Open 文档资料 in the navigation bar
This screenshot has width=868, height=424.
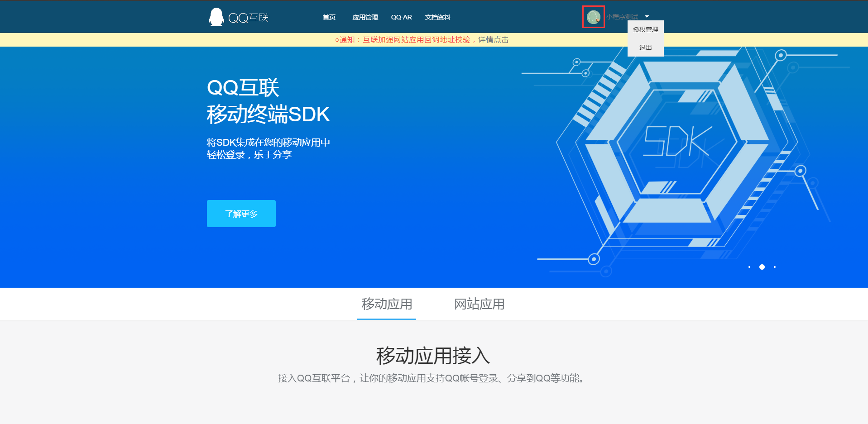437,17
